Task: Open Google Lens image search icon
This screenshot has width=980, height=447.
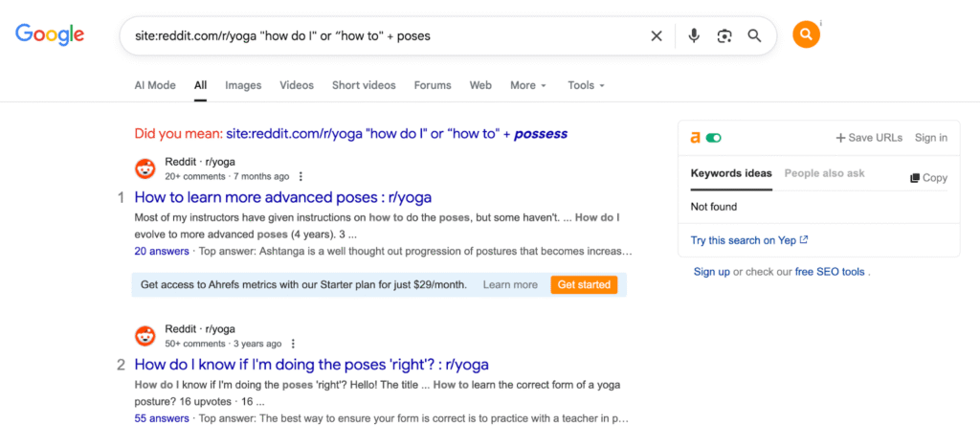Action: [724, 36]
